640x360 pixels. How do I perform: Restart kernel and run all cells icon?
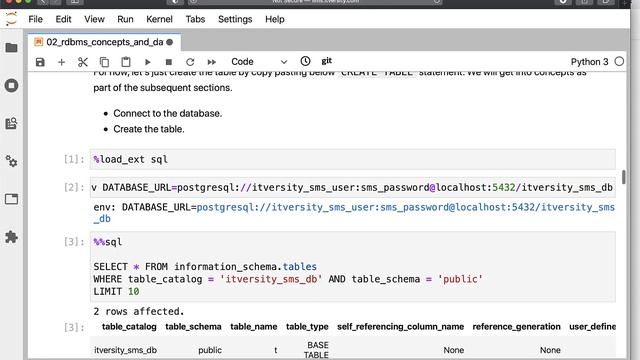tap(211, 62)
